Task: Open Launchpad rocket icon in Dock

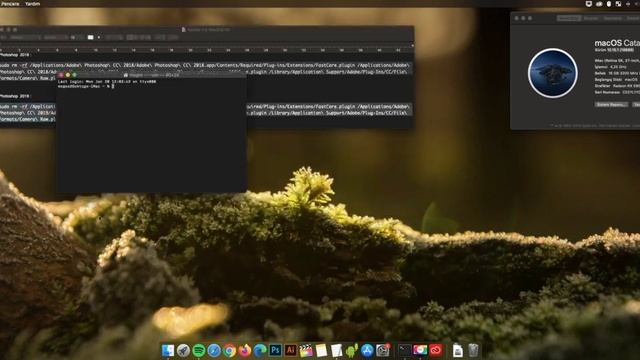Action: (x=183, y=350)
